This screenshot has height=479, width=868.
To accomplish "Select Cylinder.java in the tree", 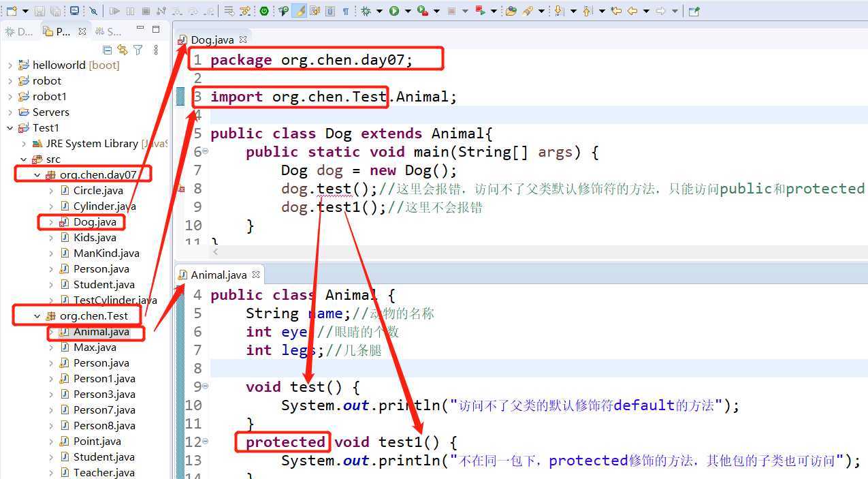I will 104,206.
